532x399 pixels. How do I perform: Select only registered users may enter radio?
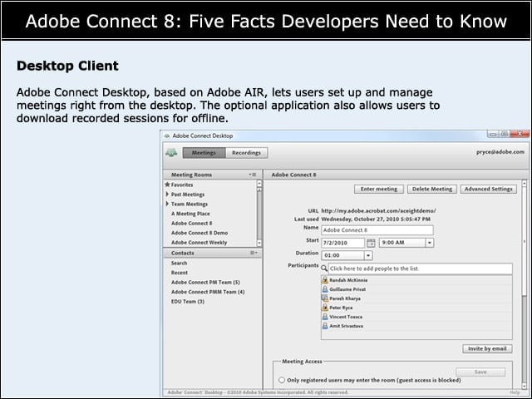pos(282,380)
